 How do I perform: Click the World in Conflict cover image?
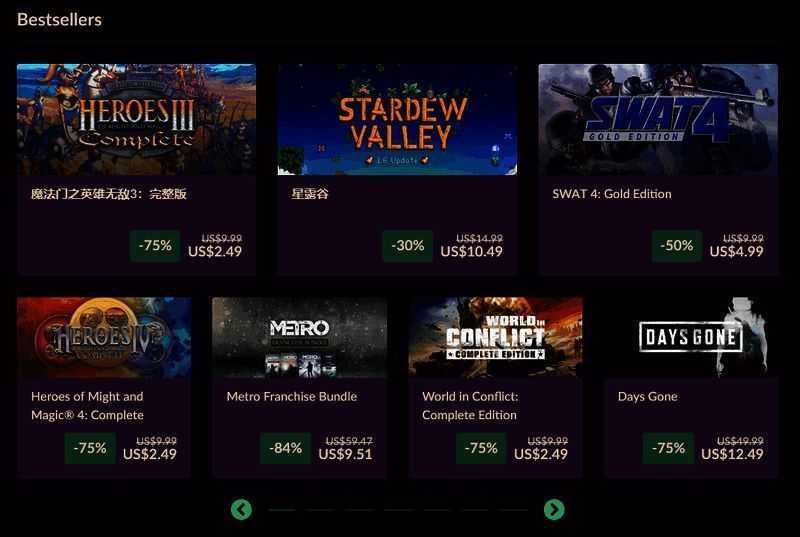click(x=495, y=337)
